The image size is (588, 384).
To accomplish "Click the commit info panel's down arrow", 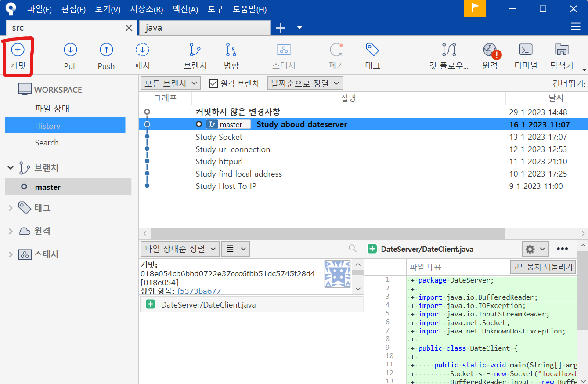I will coord(357,289).
